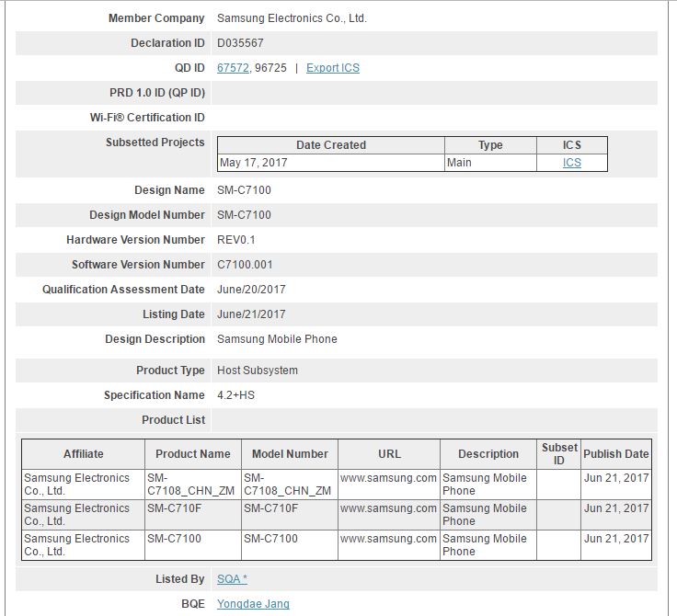Click the ICS column header
Viewport: 677px width, 616px height.
[x=572, y=145]
